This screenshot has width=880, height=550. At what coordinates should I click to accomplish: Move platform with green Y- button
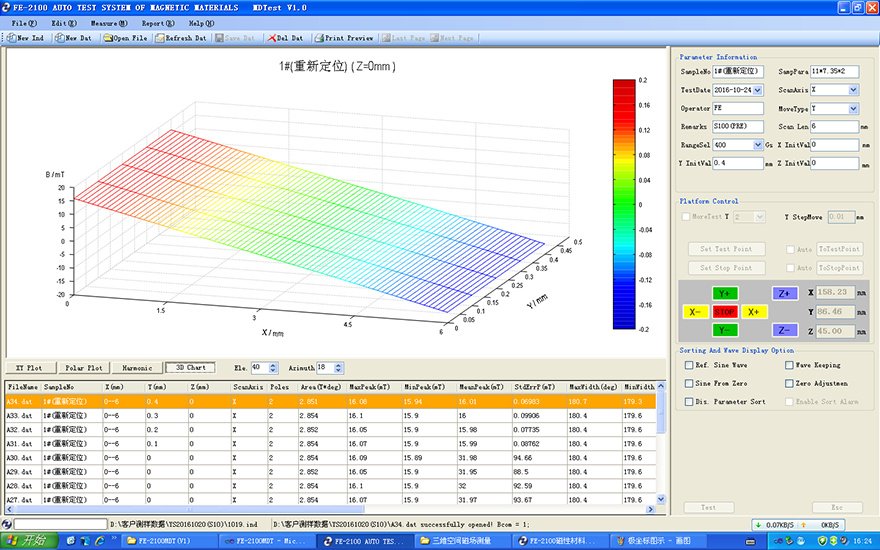coord(725,331)
